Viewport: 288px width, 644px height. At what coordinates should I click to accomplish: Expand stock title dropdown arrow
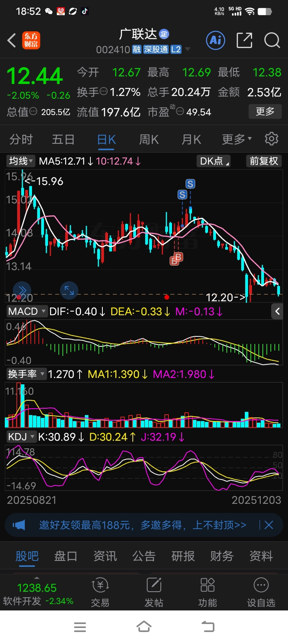(187, 50)
